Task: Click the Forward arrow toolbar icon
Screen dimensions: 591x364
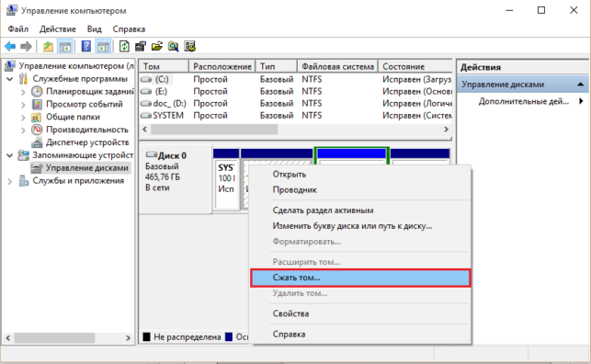Action: pyautogui.click(x=26, y=47)
